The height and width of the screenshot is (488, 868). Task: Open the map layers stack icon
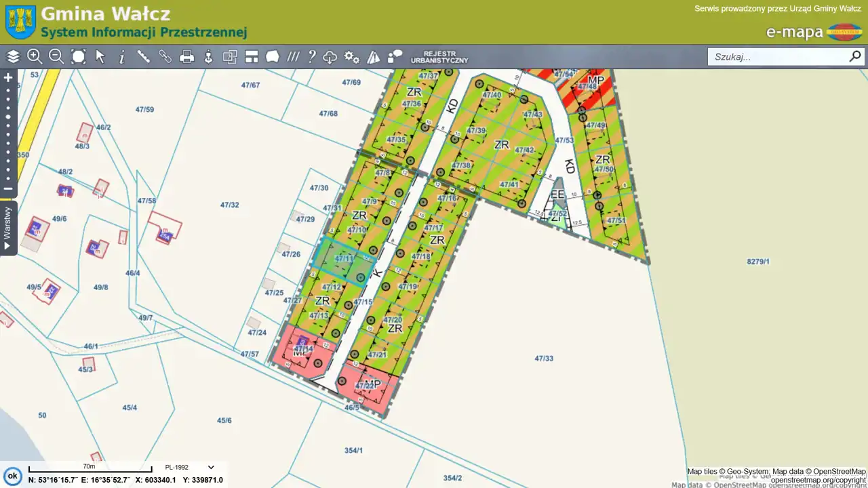point(13,57)
